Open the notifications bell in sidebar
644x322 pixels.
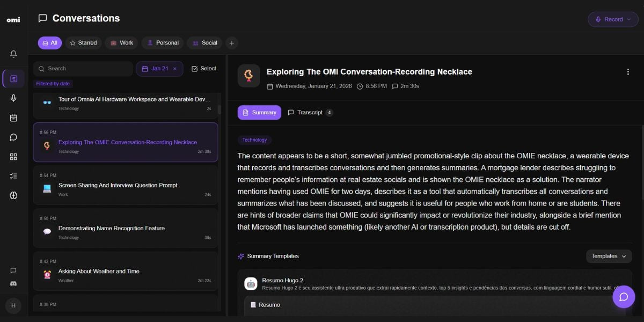pyautogui.click(x=13, y=54)
